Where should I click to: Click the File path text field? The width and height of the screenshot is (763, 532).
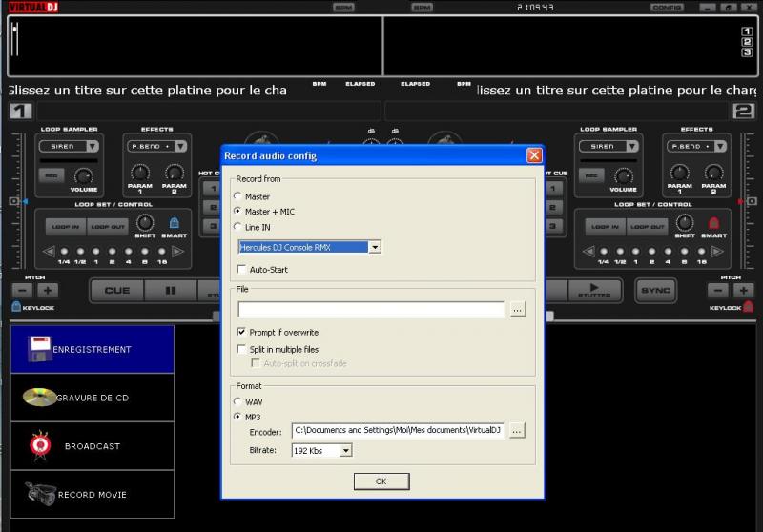pyautogui.click(x=371, y=309)
